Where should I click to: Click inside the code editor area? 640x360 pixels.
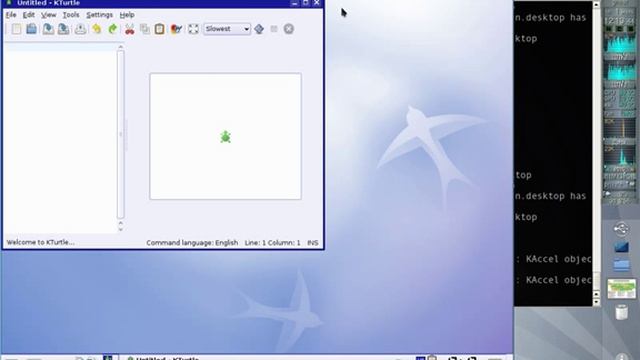click(60, 139)
